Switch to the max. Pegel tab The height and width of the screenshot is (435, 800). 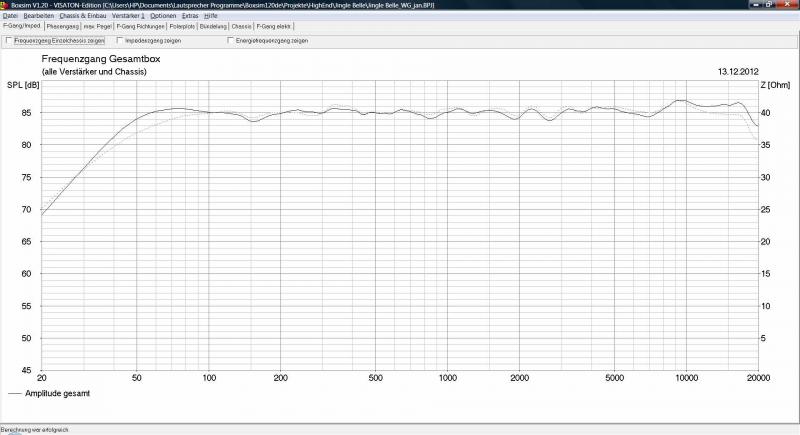98,26
